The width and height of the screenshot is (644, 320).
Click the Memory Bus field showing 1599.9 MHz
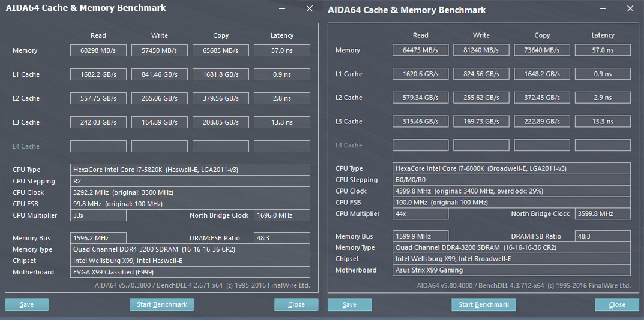[x=421, y=236]
